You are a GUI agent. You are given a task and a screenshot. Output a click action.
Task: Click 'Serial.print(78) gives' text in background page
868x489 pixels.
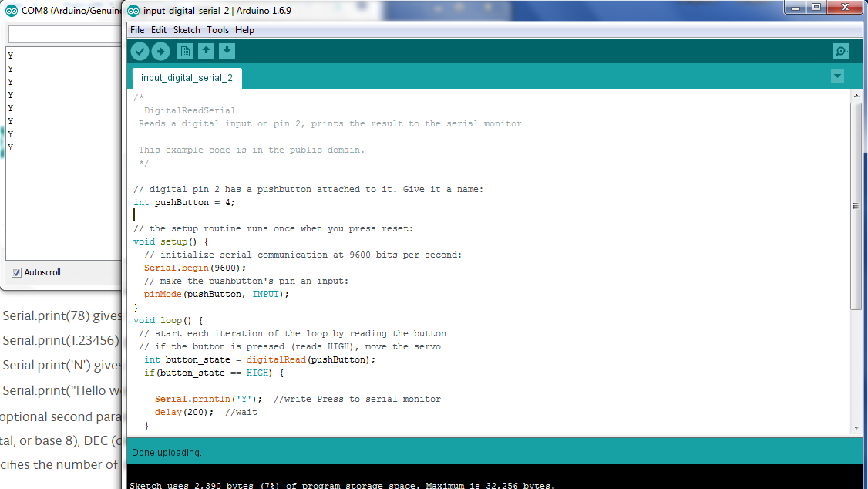coord(62,315)
